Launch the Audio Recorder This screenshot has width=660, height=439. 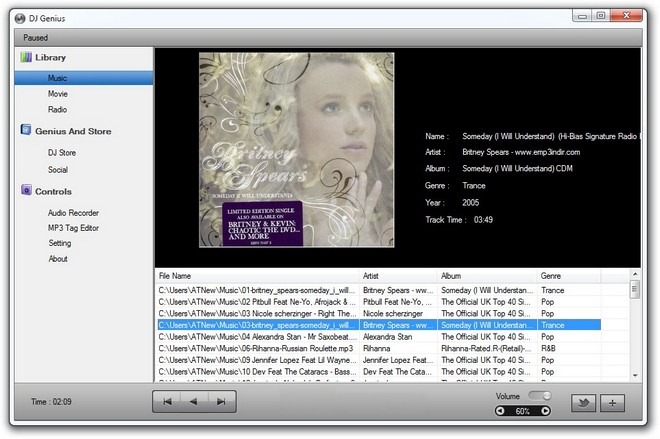tap(73, 213)
